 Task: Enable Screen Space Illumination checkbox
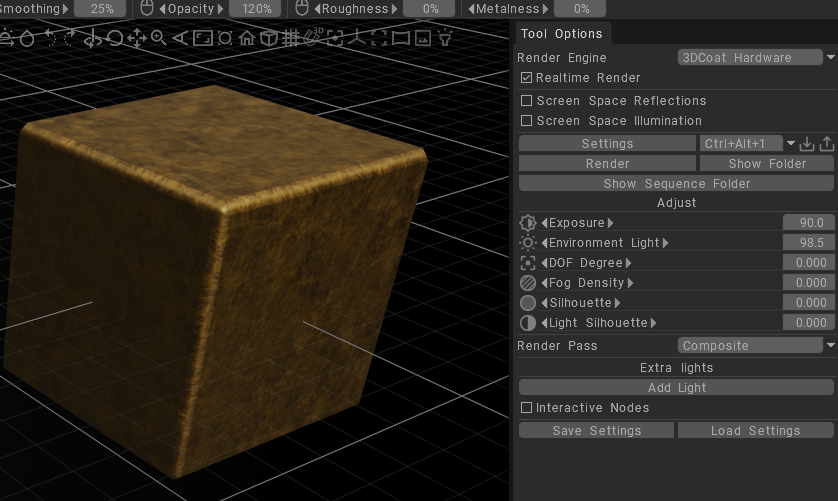pyautogui.click(x=527, y=121)
